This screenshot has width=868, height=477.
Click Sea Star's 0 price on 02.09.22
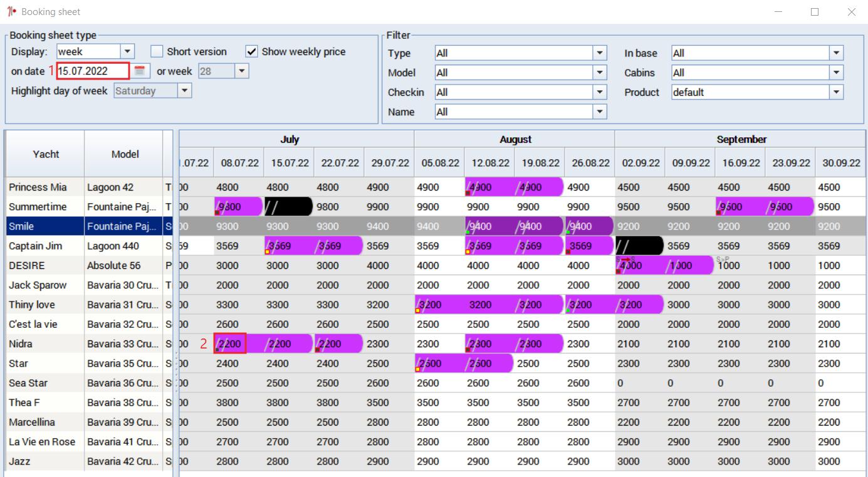tap(640, 383)
